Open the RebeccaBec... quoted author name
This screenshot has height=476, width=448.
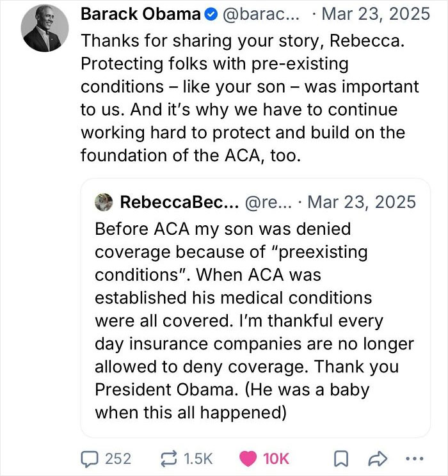coord(179,202)
